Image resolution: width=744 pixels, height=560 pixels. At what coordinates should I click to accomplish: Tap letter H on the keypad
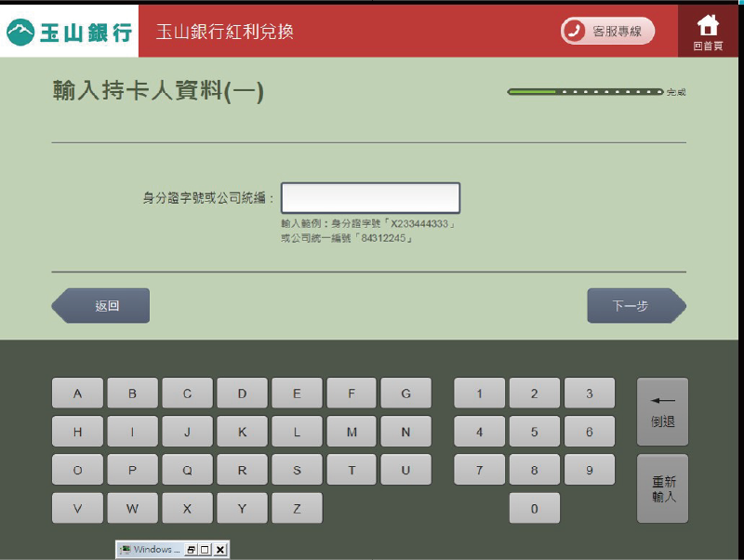tap(77, 432)
